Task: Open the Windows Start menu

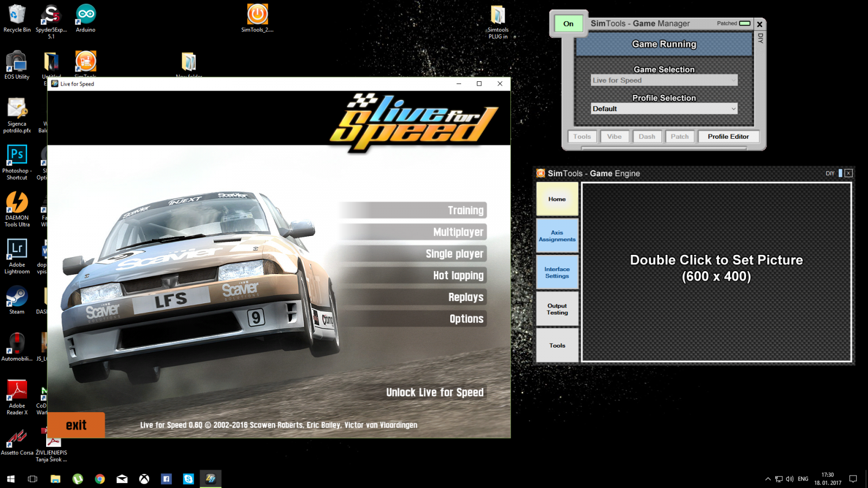Action: [10, 479]
